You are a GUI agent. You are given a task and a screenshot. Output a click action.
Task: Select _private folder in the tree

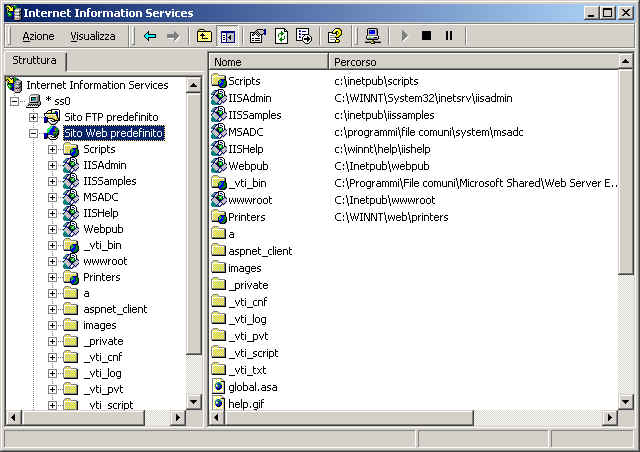(x=103, y=341)
